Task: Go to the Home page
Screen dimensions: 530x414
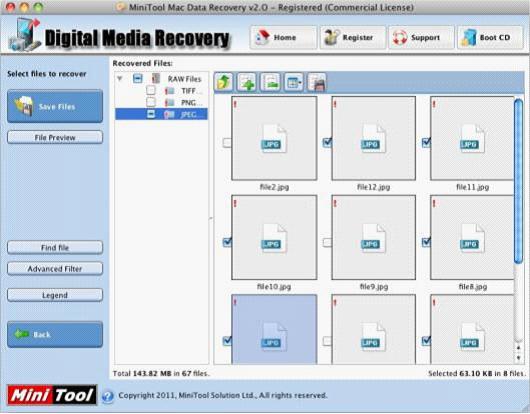Action: pyautogui.click(x=283, y=38)
